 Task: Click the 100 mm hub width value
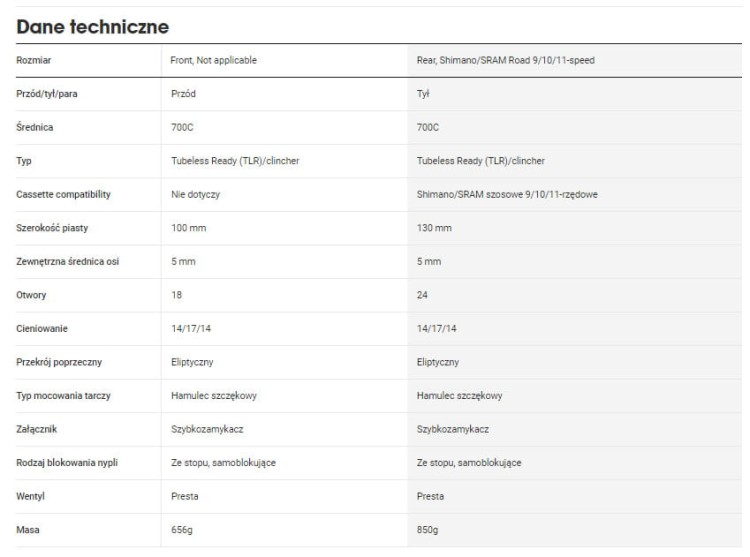(188, 228)
